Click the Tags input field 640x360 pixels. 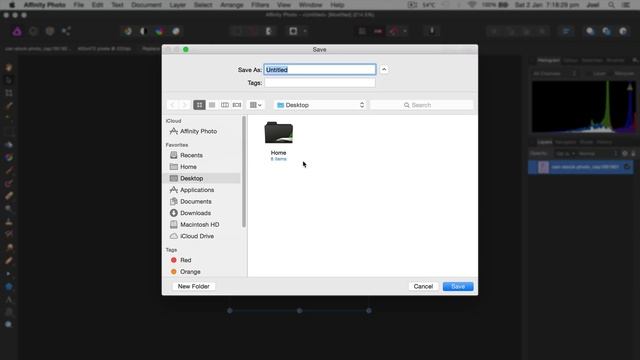pos(320,83)
